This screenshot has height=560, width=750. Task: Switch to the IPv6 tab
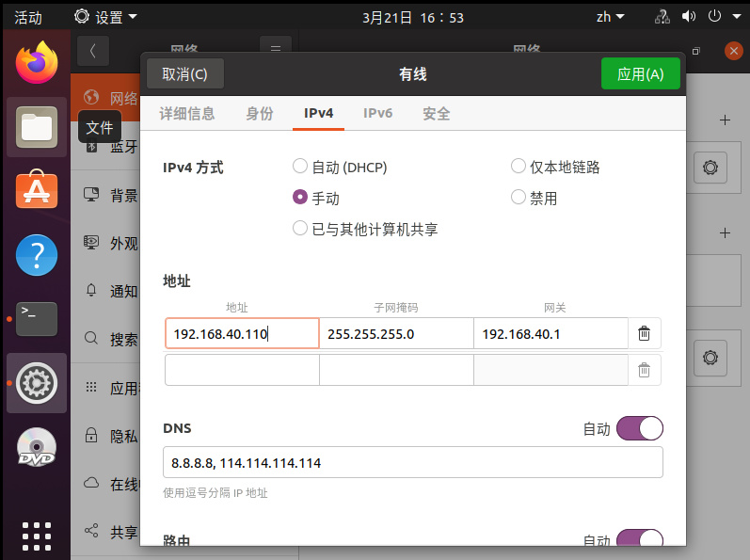(x=377, y=113)
